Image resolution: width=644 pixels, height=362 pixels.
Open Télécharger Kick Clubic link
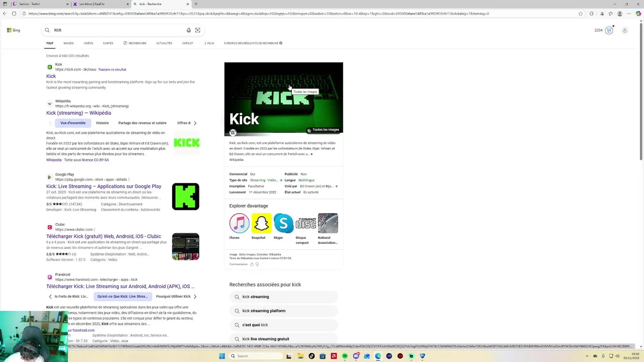[x=104, y=236]
